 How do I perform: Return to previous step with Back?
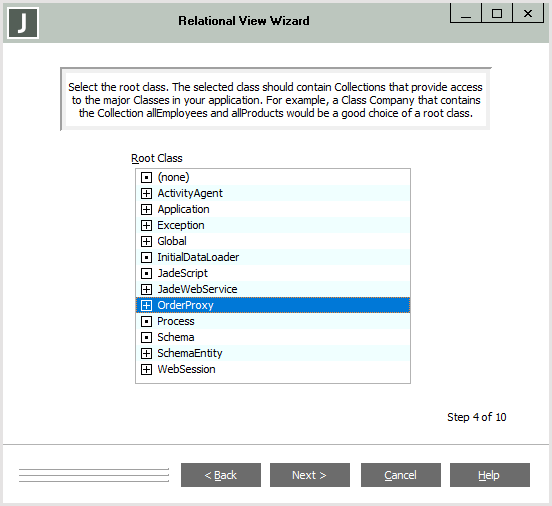pyautogui.click(x=221, y=475)
